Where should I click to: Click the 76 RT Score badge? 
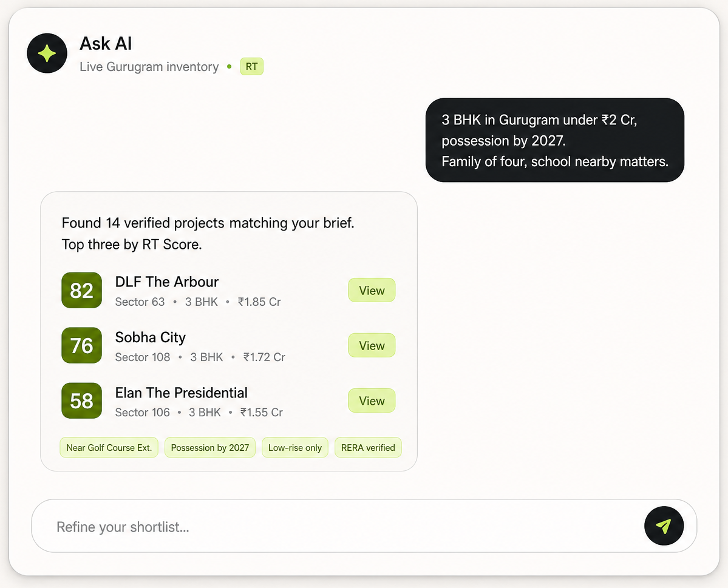[82, 345]
